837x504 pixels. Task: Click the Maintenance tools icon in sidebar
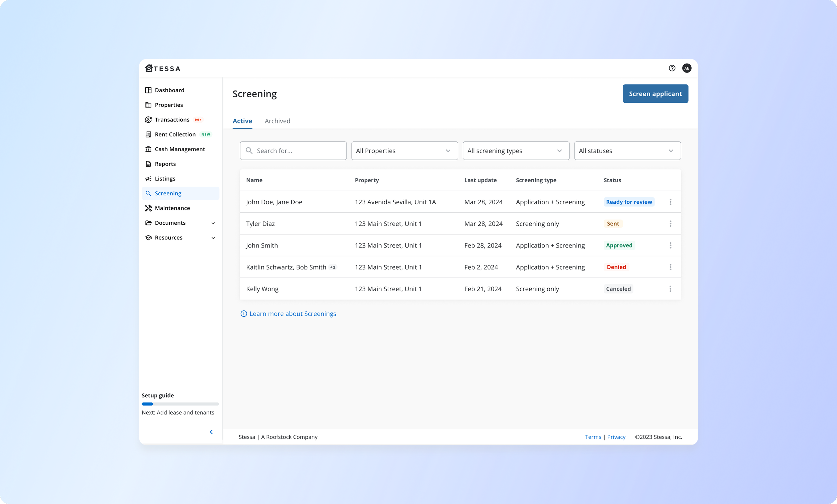point(148,208)
